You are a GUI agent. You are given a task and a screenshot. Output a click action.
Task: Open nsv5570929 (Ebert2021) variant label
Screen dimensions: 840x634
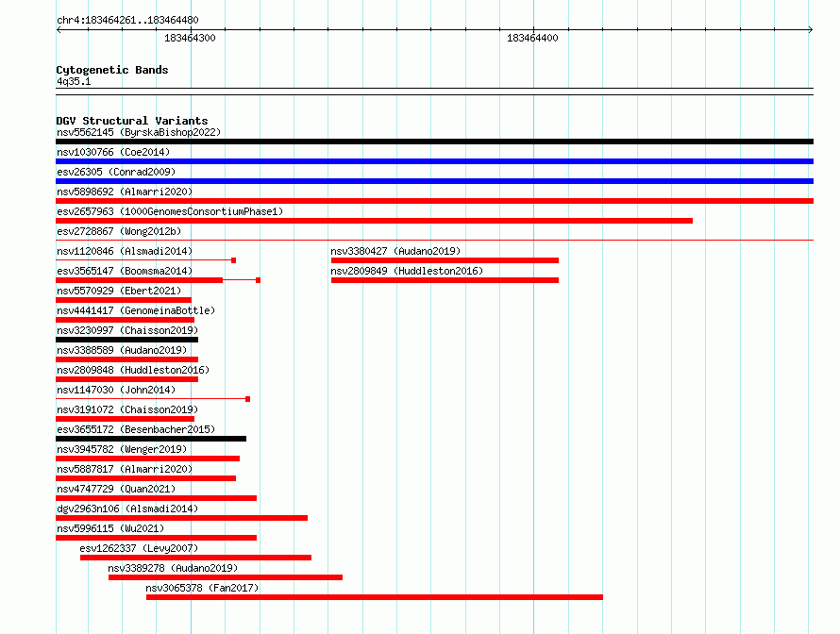[119, 291]
